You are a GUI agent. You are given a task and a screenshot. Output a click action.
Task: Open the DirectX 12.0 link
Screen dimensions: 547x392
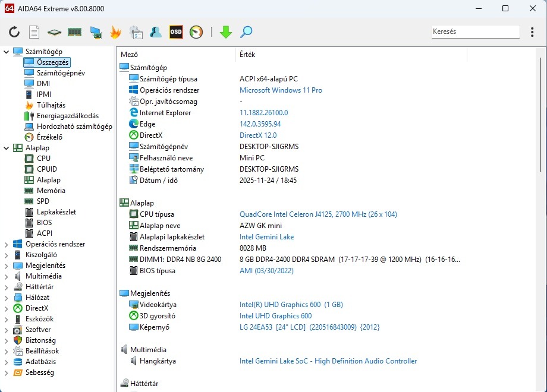click(258, 135)
